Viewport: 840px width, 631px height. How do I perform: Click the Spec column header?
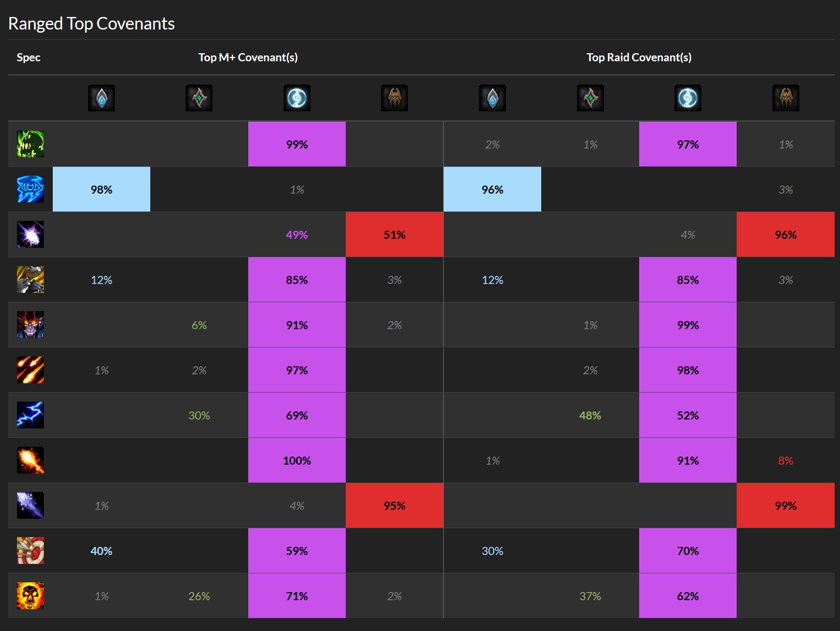tap(29, 58)
